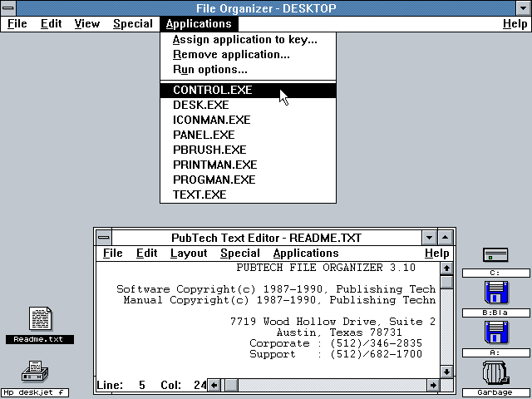This screenshot has width=532, height=399.
Task: Open Applications menu in Text Editor
Action: click(306, 253)
